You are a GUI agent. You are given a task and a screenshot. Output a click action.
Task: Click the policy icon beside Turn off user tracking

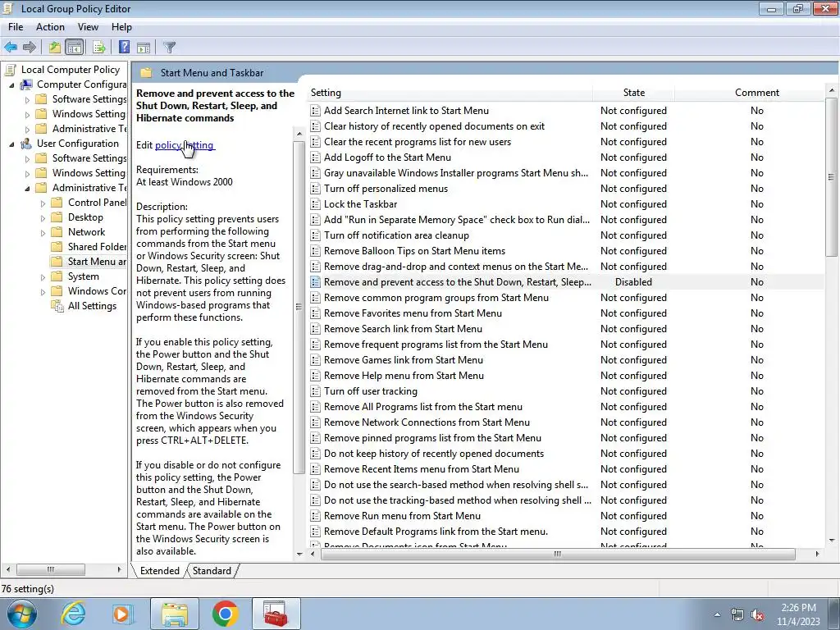pyautogui.click(x=316, y=391)
